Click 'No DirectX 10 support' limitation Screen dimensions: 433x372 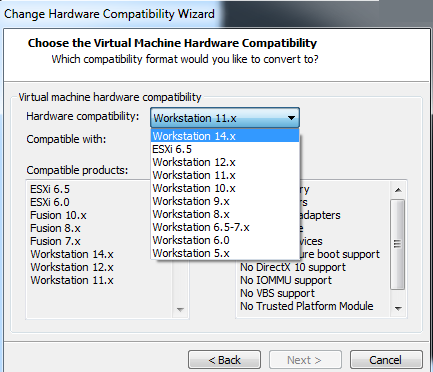click(x=293, y=267)
